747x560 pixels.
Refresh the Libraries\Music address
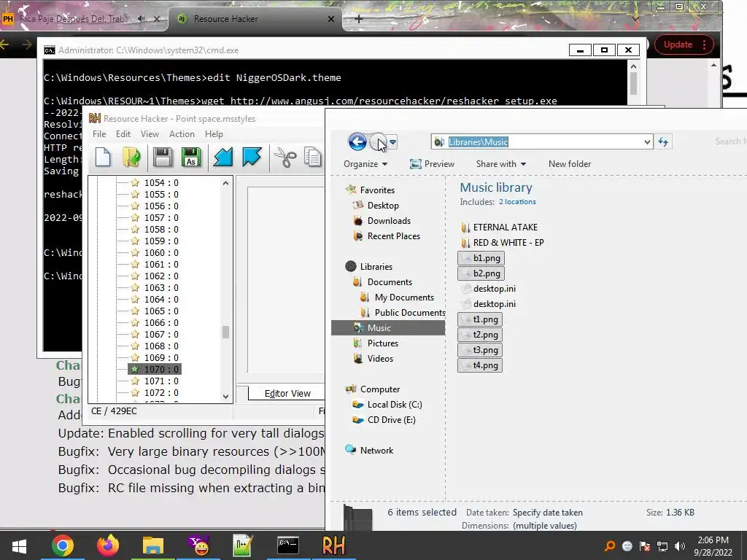tap(663, 141)
